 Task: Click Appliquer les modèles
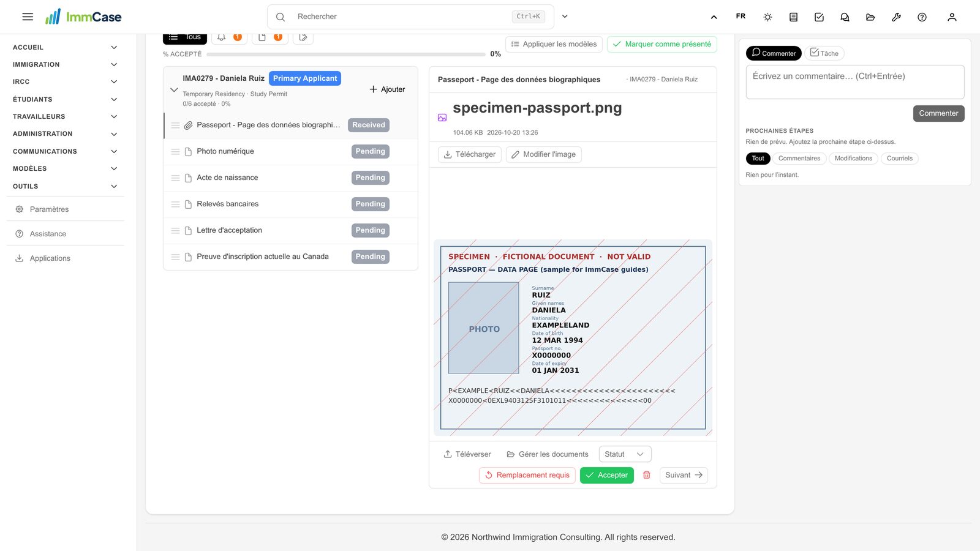(554, 44)
